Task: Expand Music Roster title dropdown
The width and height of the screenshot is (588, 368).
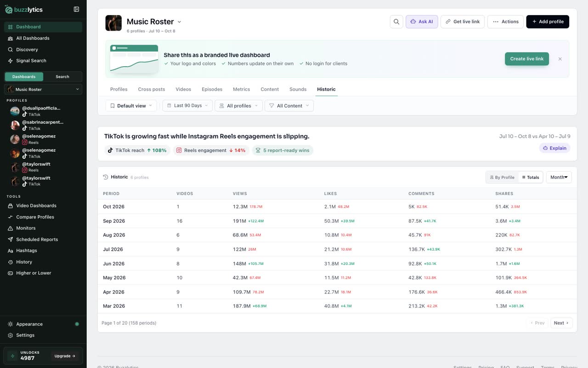Action: click(179, 22)
